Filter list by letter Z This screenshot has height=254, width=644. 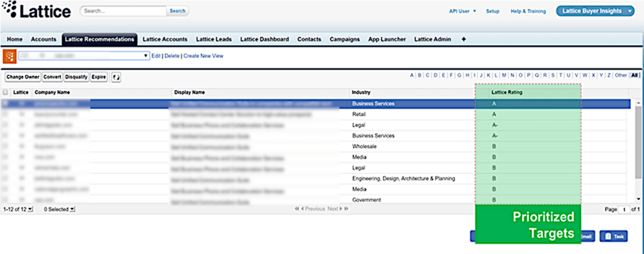609,75
